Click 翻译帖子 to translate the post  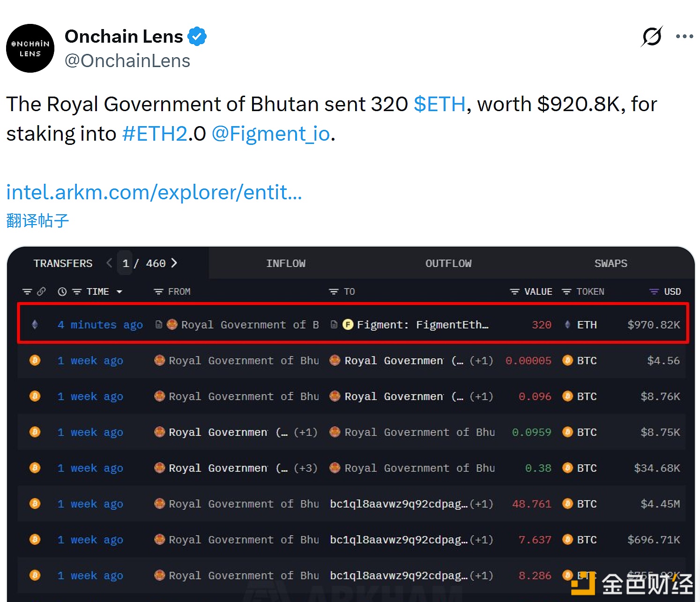(x=37, y=220)
